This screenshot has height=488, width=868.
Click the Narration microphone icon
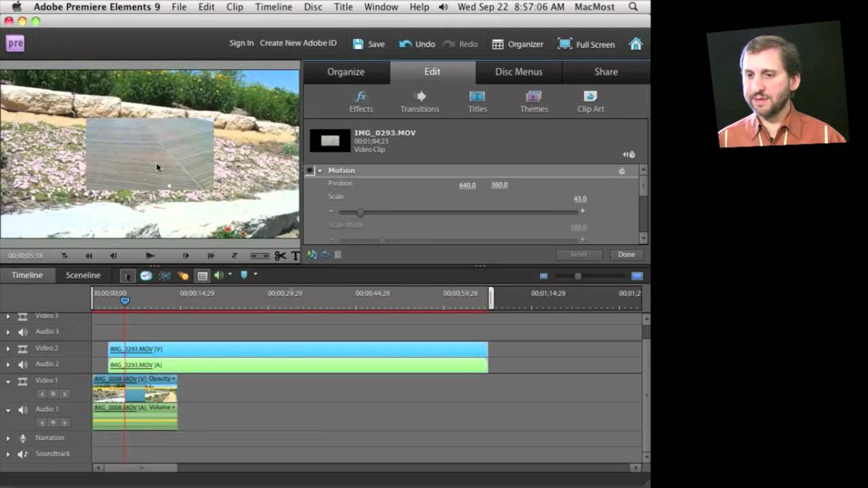tap(22, 438)
